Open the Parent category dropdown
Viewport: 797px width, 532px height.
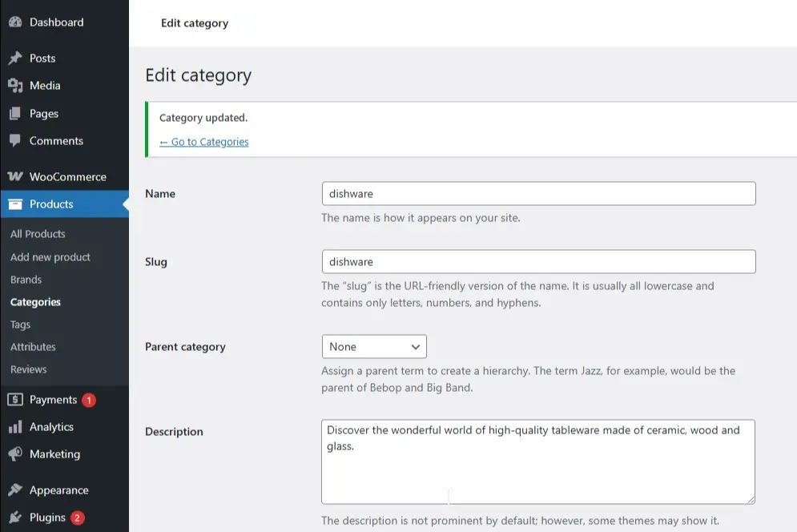pyautogui.click(x=373, y=346)
